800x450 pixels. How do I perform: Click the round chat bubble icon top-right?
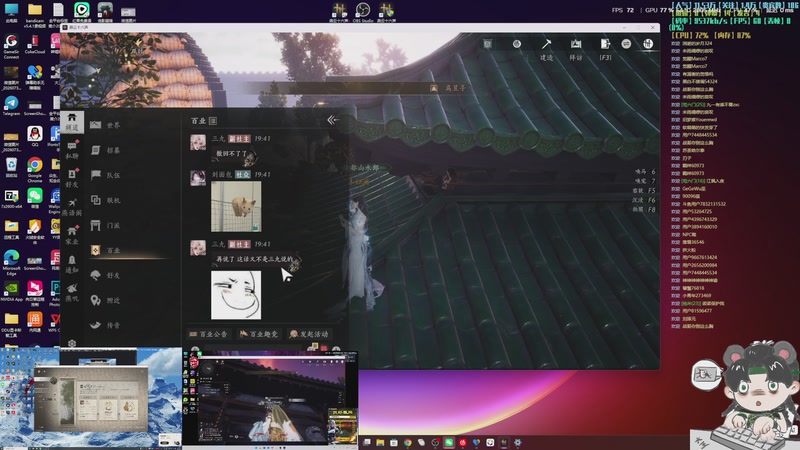(x=626, y=44)
